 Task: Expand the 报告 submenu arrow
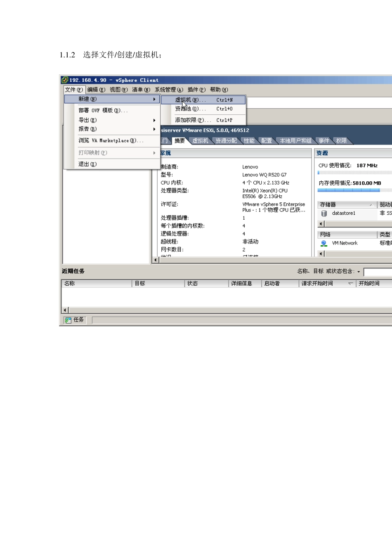pyautogui.click(x=154, y=129)
